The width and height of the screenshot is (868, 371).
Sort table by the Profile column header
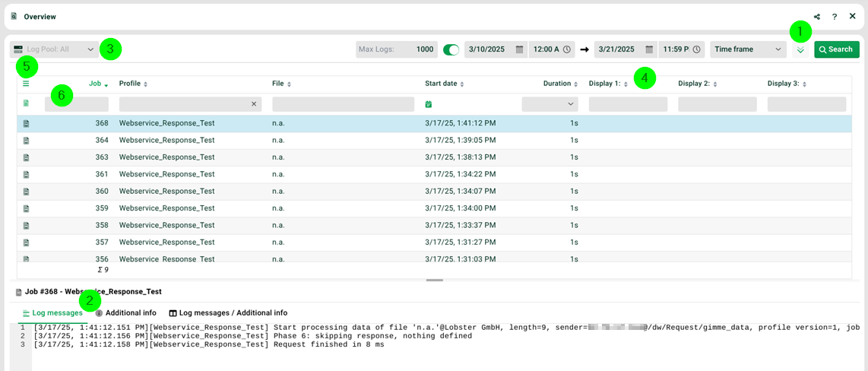(x=130, y=84)
